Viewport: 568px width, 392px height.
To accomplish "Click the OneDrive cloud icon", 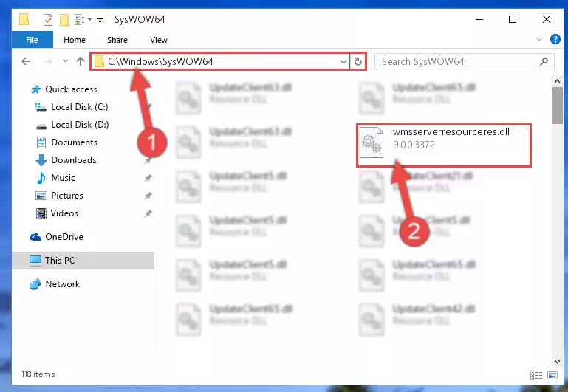I will click(35, 237).
